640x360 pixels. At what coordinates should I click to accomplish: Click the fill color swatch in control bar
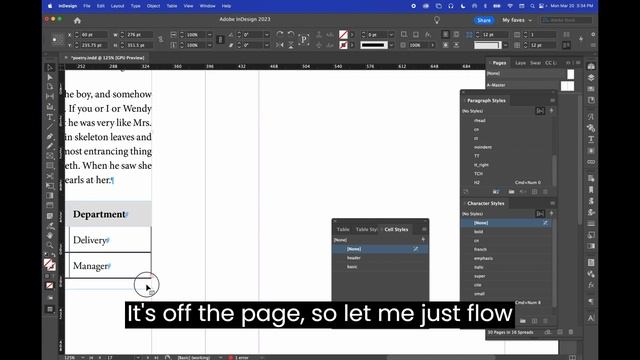click(343, 35)
